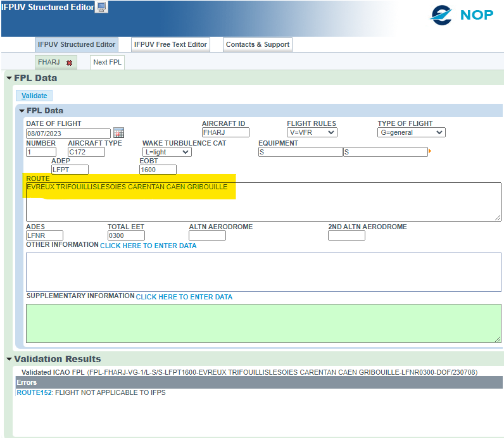Screen dimensions: 504x438
Task: Open the Type of Flight dropdown
Action: point(412,132)
